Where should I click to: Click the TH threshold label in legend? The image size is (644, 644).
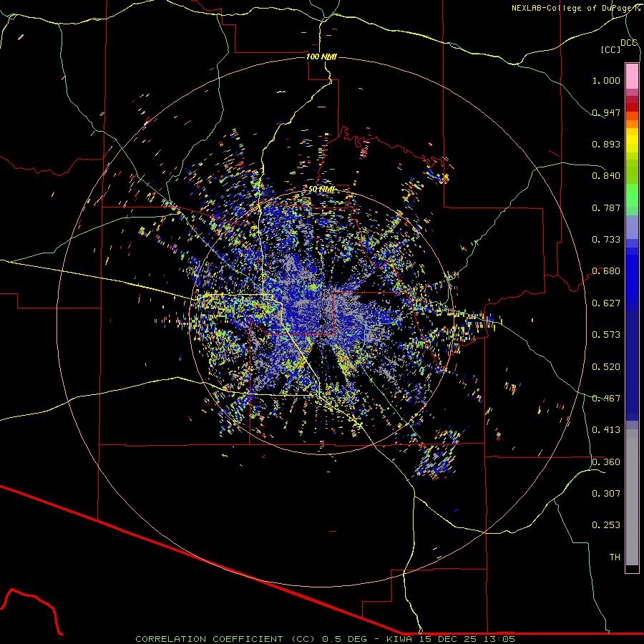tap(615, 557)
